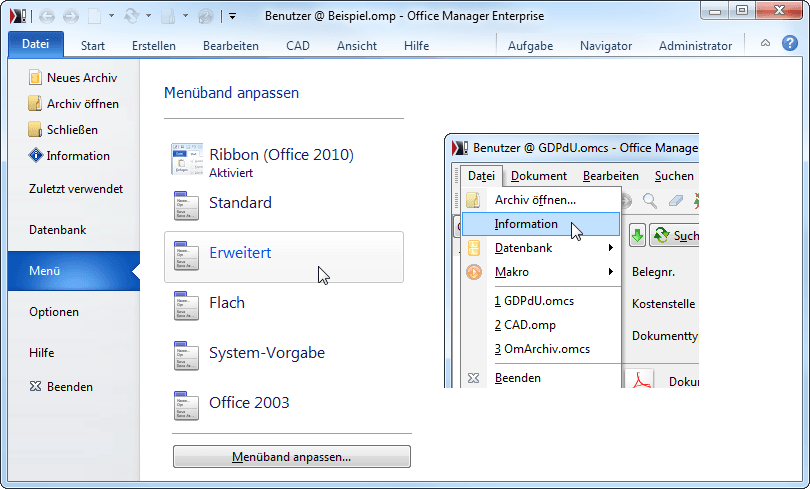Select 3 OmArchiv.omcs recent file in preview

pyautogui.click(x=542, y=349)
